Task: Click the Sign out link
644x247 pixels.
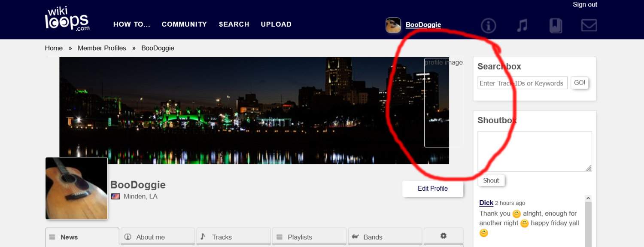Action: (x=585, y=5)
